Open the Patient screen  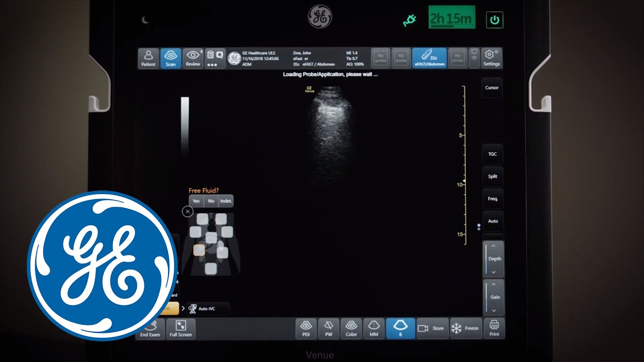[148, 58]
